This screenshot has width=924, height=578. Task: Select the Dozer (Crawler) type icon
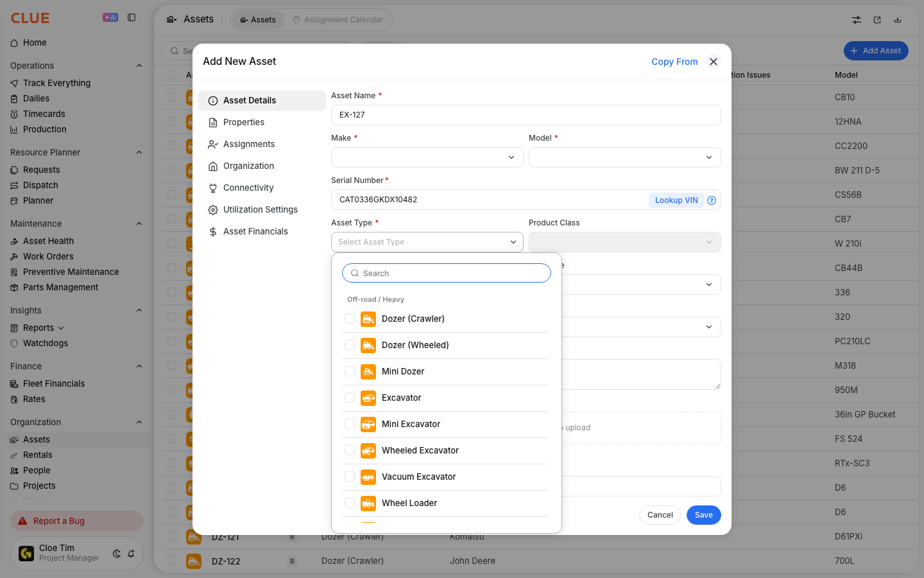coord(368,319)
